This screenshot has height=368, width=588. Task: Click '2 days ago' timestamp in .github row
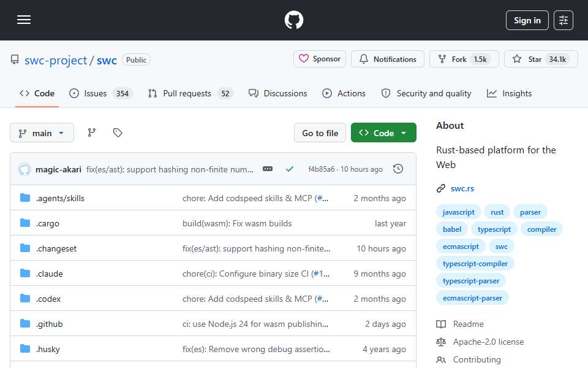(385, 324)
